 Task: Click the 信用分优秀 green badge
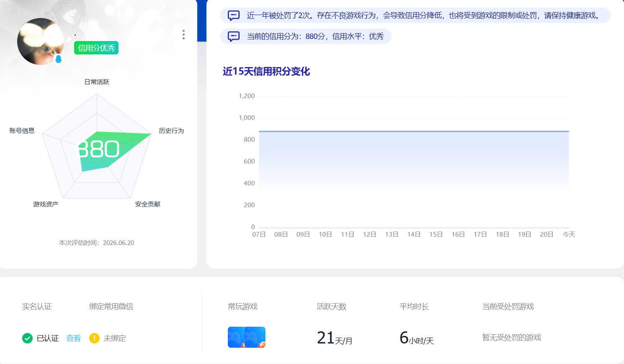click(x=96, y=48)
